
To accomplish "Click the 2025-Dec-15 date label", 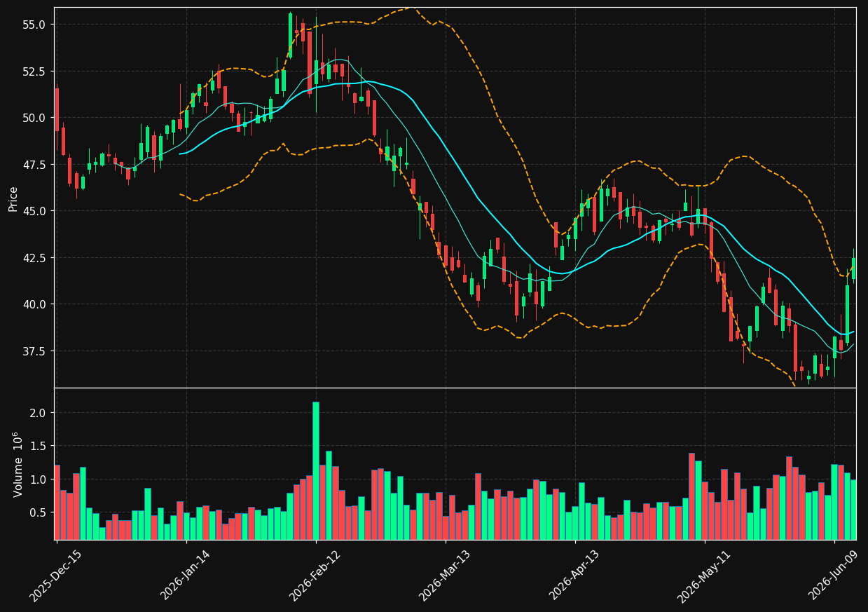I will (55, 576).
